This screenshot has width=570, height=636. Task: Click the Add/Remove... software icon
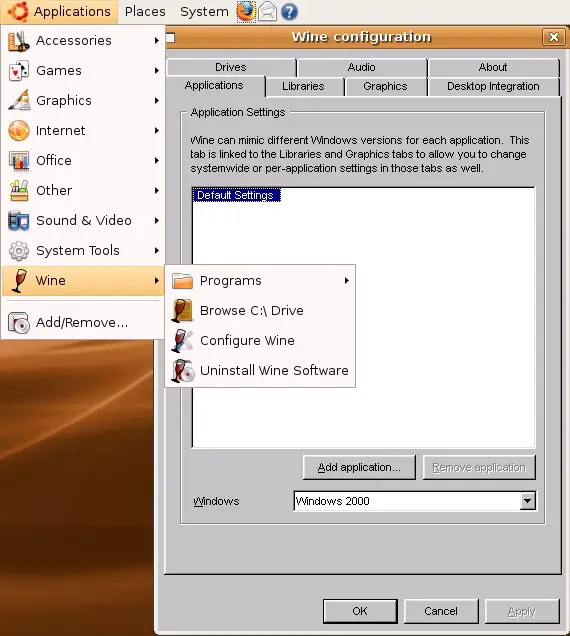point(19,323)
